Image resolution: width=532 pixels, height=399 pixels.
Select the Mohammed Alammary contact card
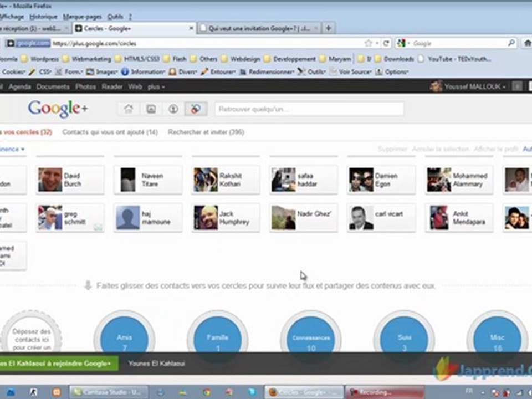(x=459, y=180)
